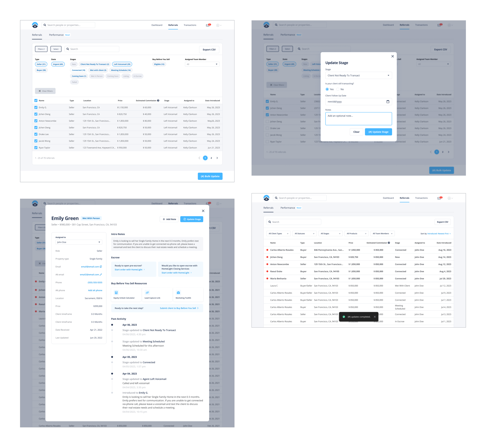Viewport: 486px width, 448px height.
Task: Select the No radio button
Action: coord(338,89)
